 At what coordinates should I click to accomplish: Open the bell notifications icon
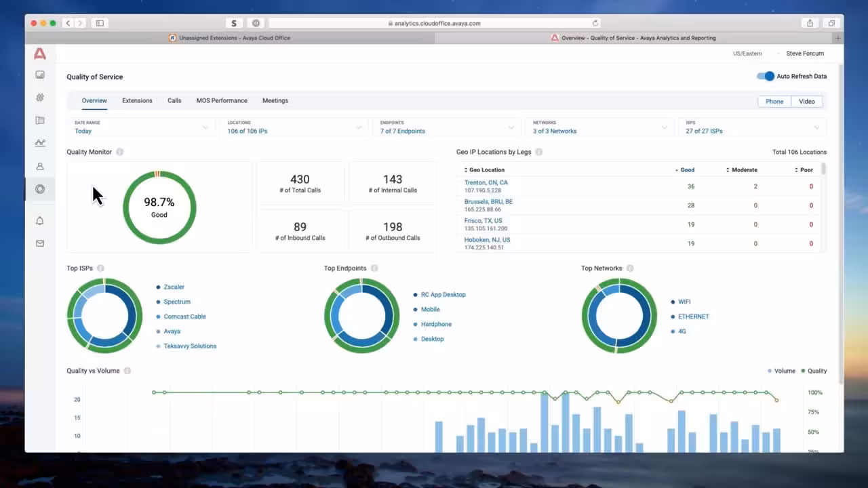[40, 221]
